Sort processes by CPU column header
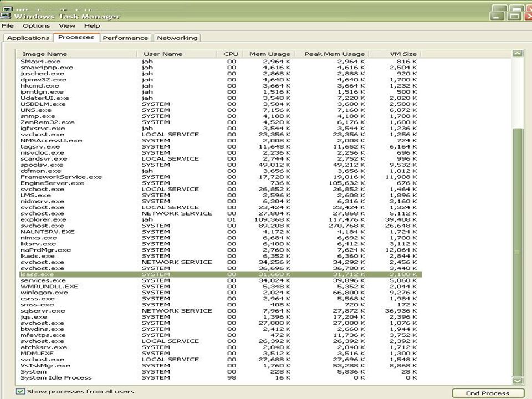This screenshot has height=399, width=532. (x=229, y=54)
